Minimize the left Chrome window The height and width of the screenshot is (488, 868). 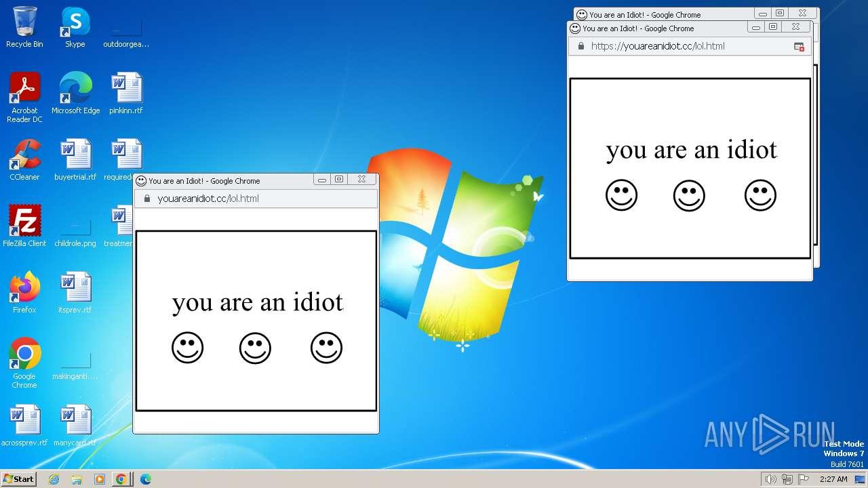(322, 180)
